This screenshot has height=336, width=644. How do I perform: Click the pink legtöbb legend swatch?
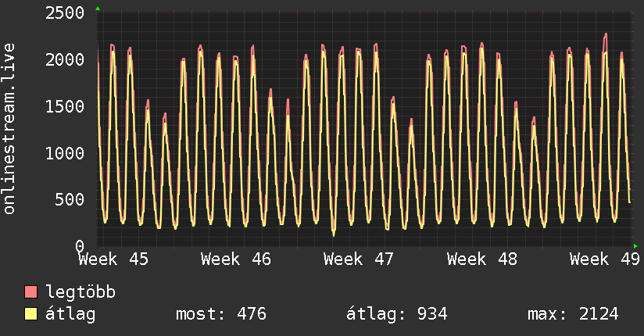[30, 292]
